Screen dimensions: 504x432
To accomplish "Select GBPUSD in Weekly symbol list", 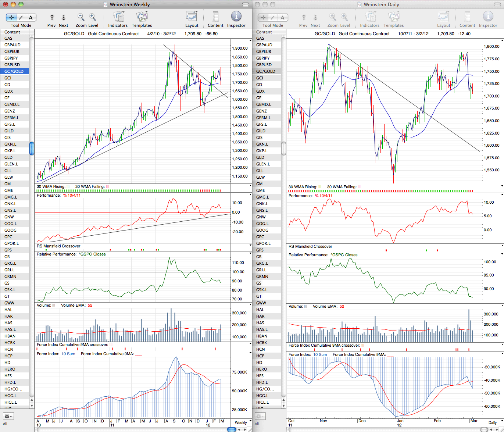I will [15, 65].
